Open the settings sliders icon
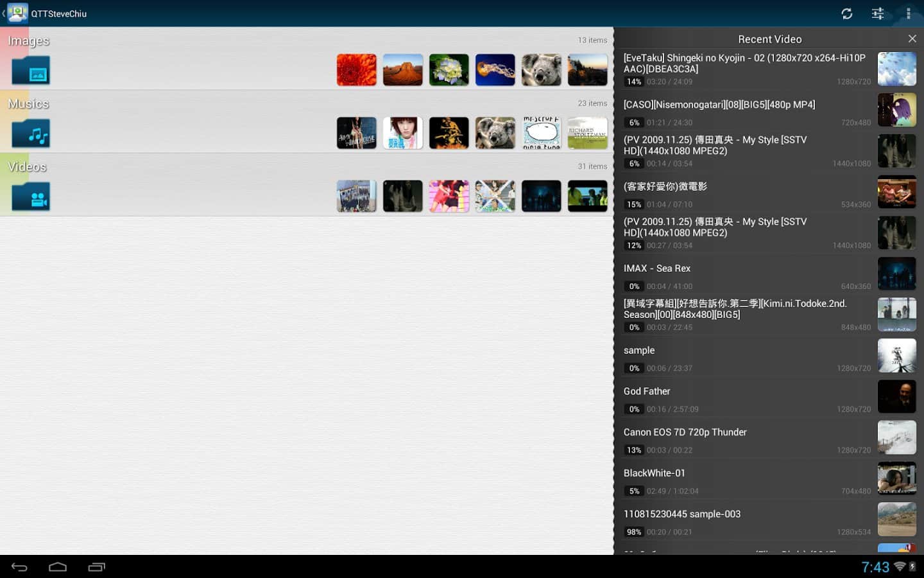924x578 pixels. pos(877,13)
